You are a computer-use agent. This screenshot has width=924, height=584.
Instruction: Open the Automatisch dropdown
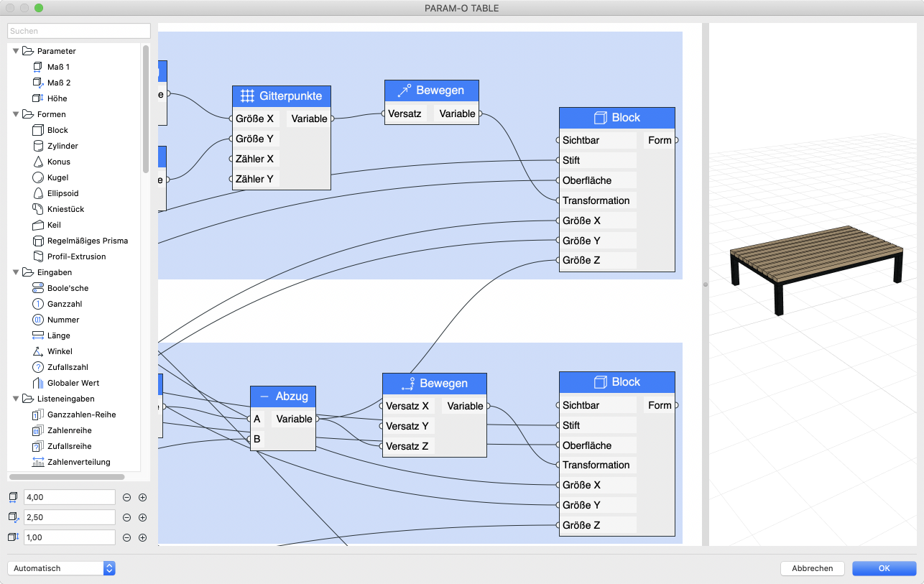[61, 567]
